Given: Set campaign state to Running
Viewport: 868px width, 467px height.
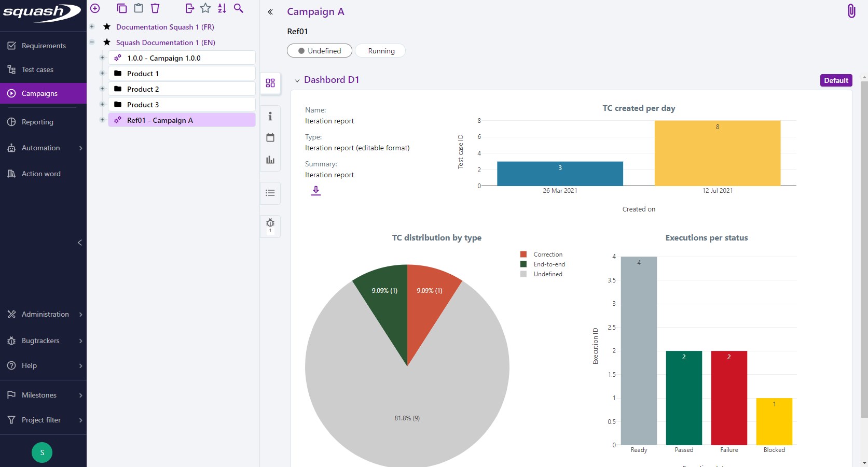Looking at the screenshot, I should point(380,50).
